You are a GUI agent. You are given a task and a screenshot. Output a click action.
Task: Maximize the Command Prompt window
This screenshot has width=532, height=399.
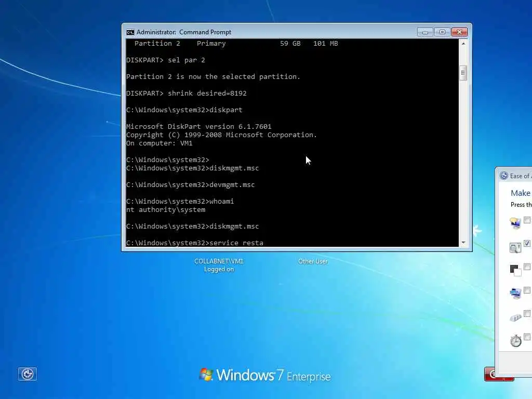(442, 32)
